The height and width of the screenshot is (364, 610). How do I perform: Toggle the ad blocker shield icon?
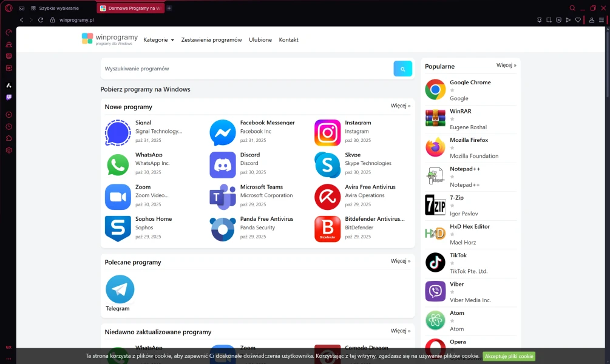click(558, 20)
